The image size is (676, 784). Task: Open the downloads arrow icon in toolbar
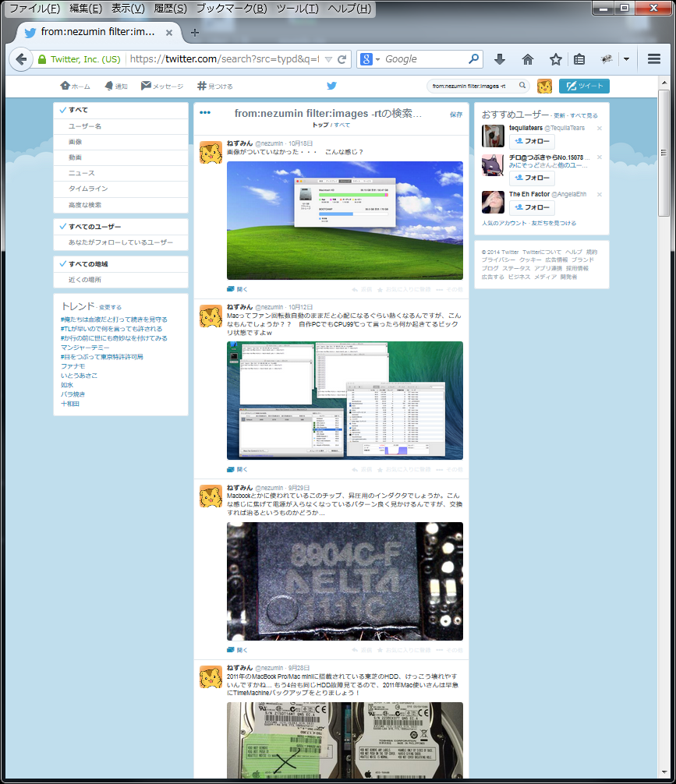(x=499, y=59)
